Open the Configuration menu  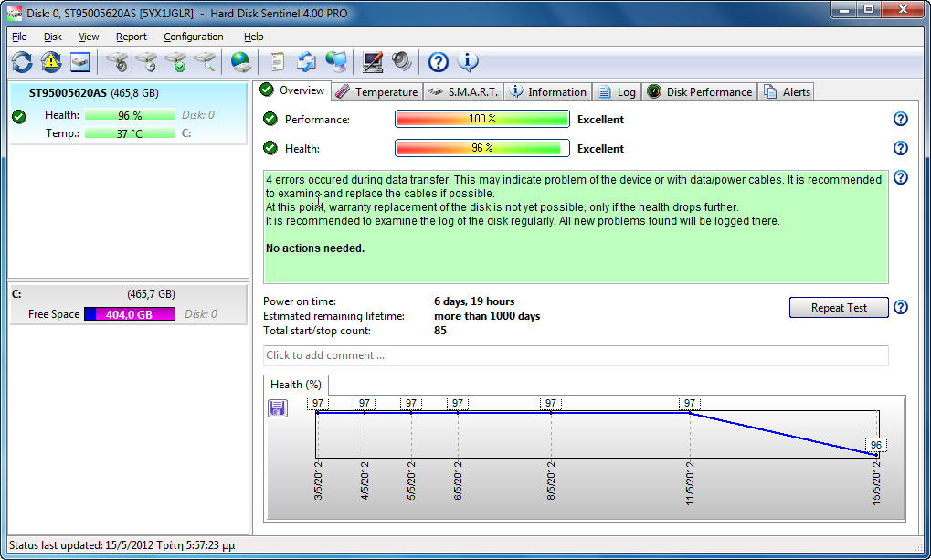[x=194, y=37]
